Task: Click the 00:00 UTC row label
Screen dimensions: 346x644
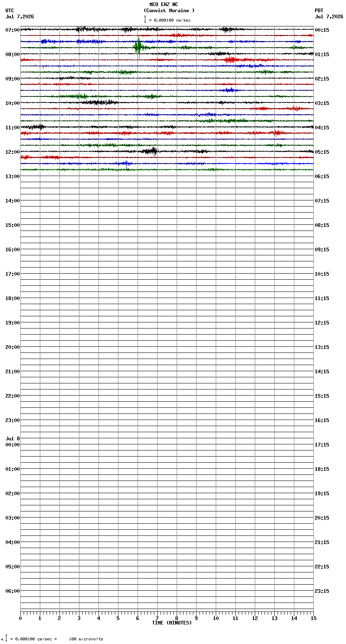Action: [13, 445]
